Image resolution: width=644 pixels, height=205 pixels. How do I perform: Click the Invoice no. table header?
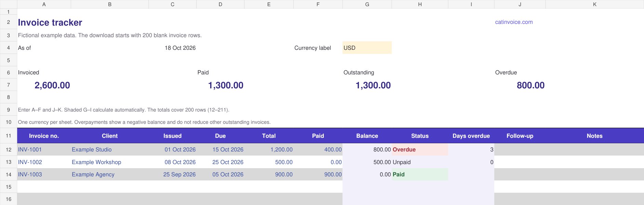[44, 136]
